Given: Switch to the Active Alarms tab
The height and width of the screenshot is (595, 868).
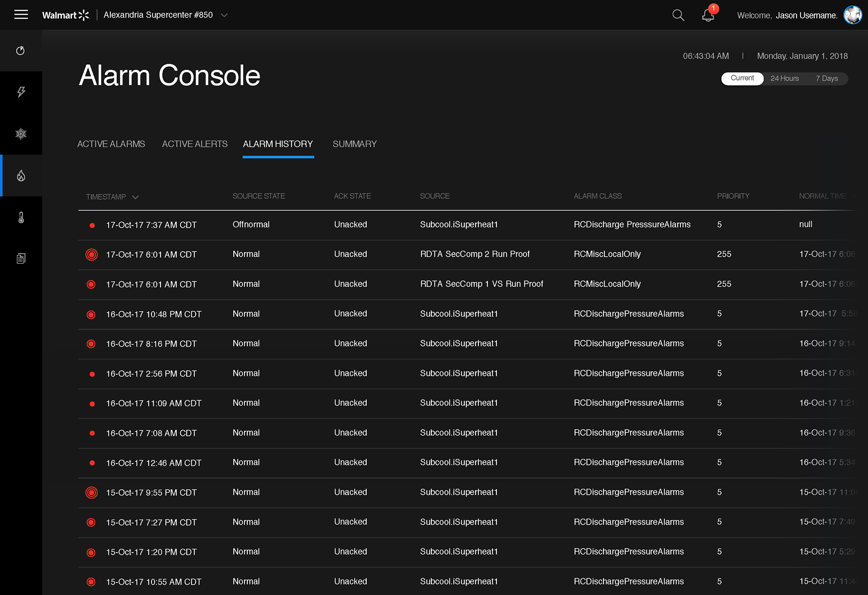Looking at the screenshot, I should coord(111,144).
